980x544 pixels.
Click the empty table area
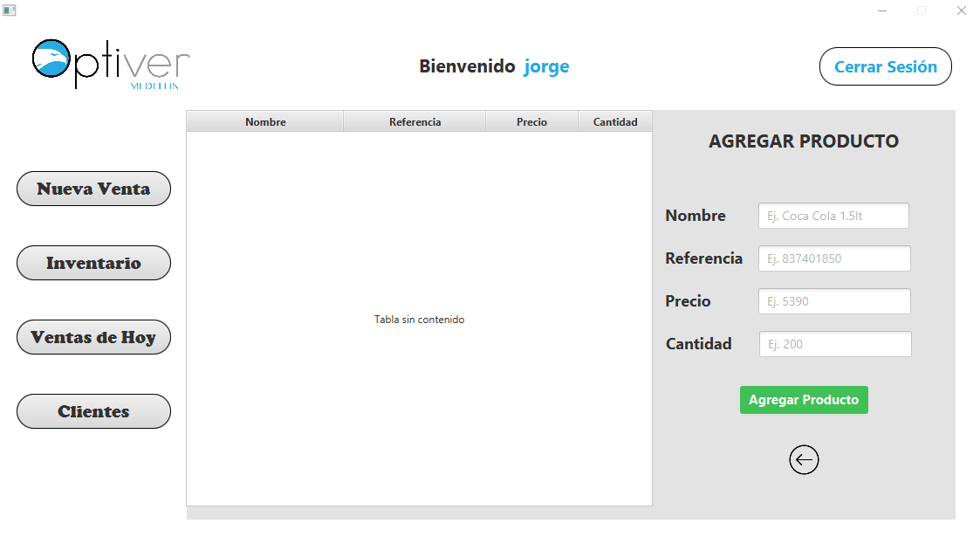click(x=419, y=319)
